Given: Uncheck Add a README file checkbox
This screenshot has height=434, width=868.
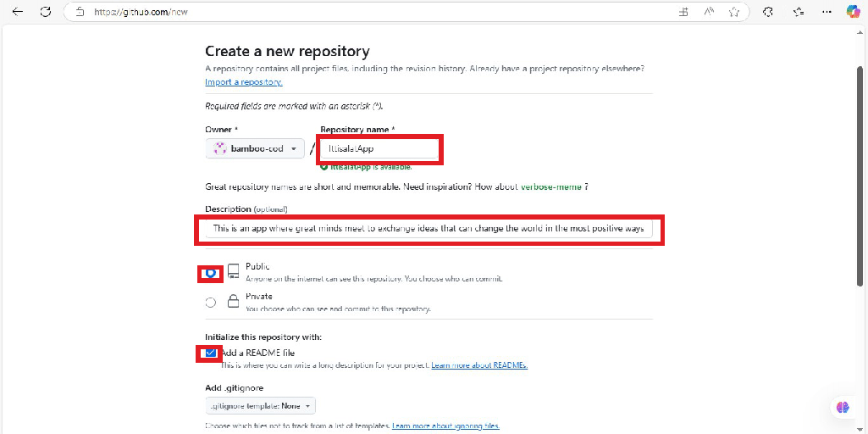Looking at the screenshot, I should point(210,353).
